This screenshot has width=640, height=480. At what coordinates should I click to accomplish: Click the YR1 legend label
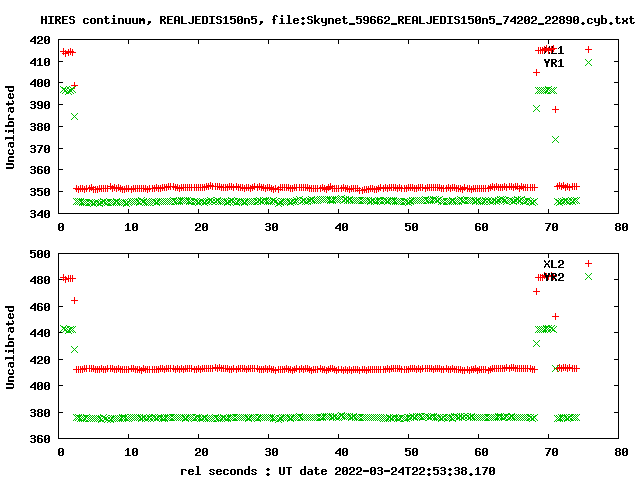point(554,63)
